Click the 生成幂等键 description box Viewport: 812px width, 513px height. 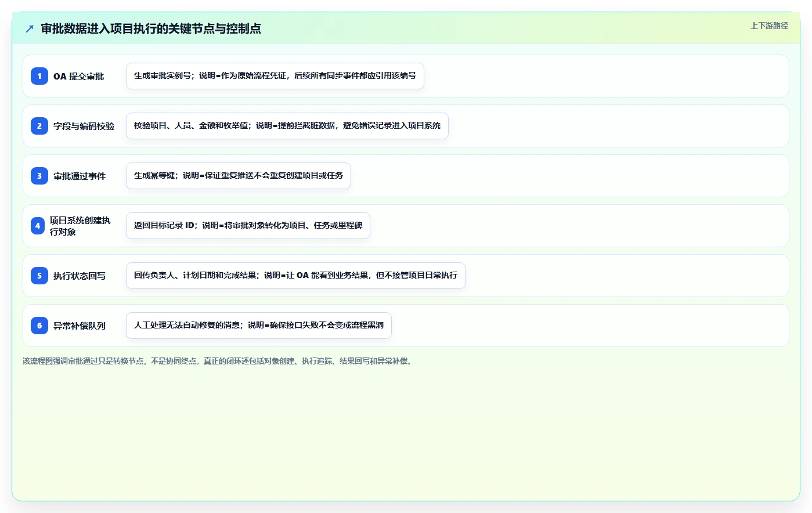tap(239, 176)
